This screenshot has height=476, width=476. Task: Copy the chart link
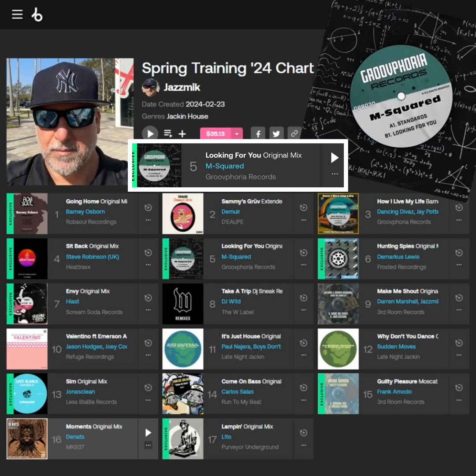point(294,134)
